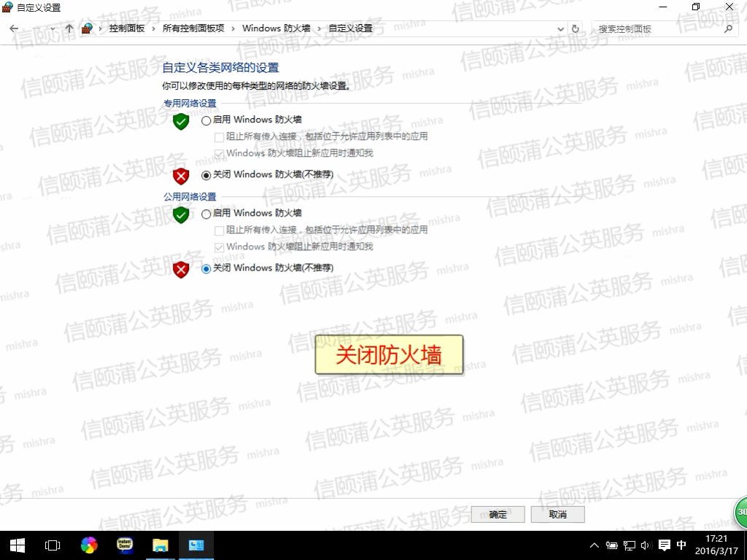Click the Up one level arrow
This screenshot has height=560, width=747.
pos(69,28)
